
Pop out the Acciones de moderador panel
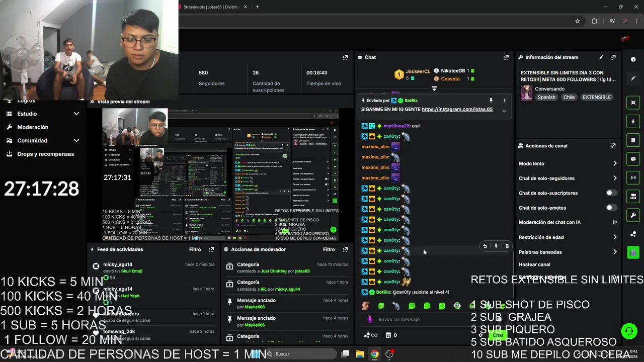click(x=345, y=249)
